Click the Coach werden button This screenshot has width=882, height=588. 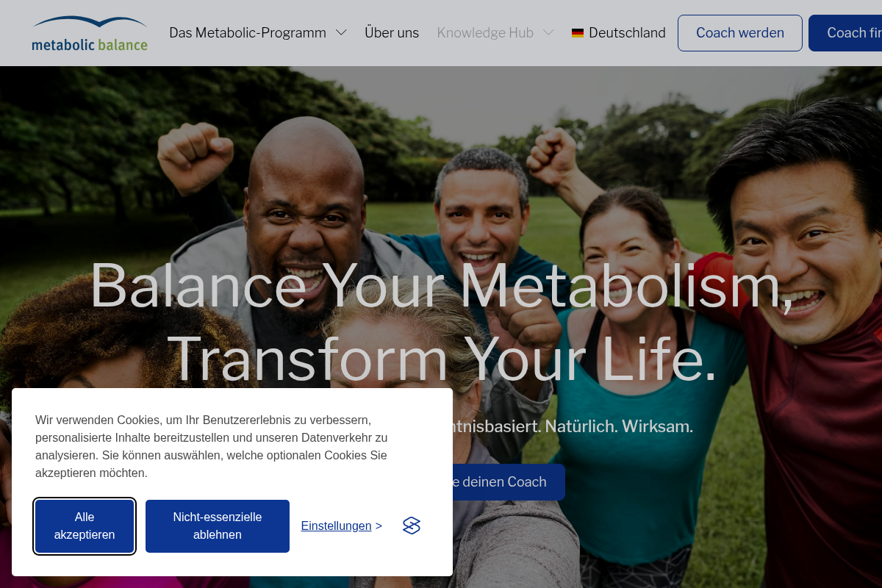coord(740,33)
